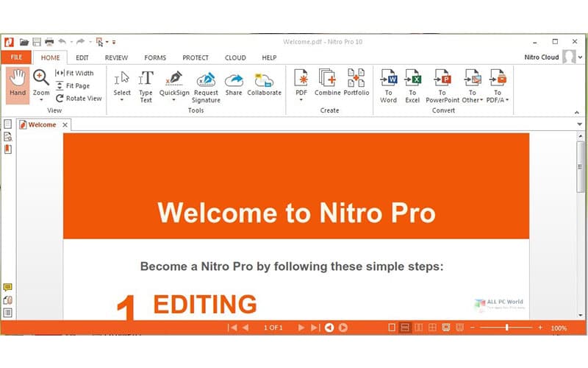Switch to the PROTECT tab
Screen dimensions: 588x368
pyautogui.click(x=196, y=57)
